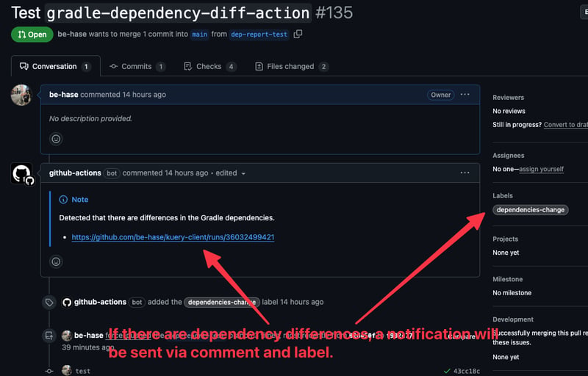Click the green check status next to 43cc18c
The width and height of the screenshot is (588, 376).
pyautogui.click(x=447, y=371)
